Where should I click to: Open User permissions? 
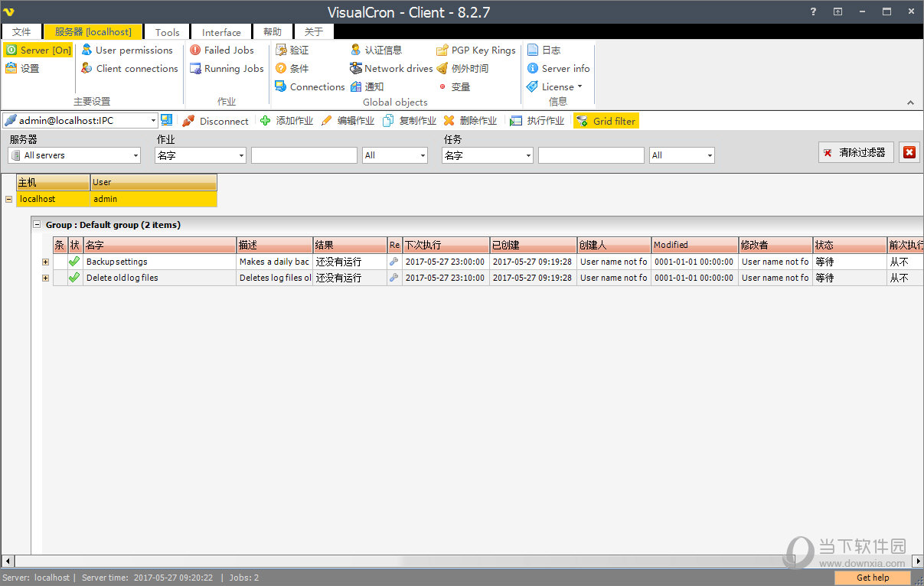[x=126, y=50]
